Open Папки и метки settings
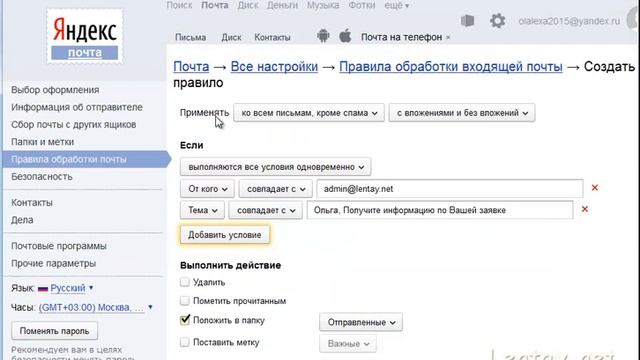This screenshot has height=360, width=640. tap(42, 142)
